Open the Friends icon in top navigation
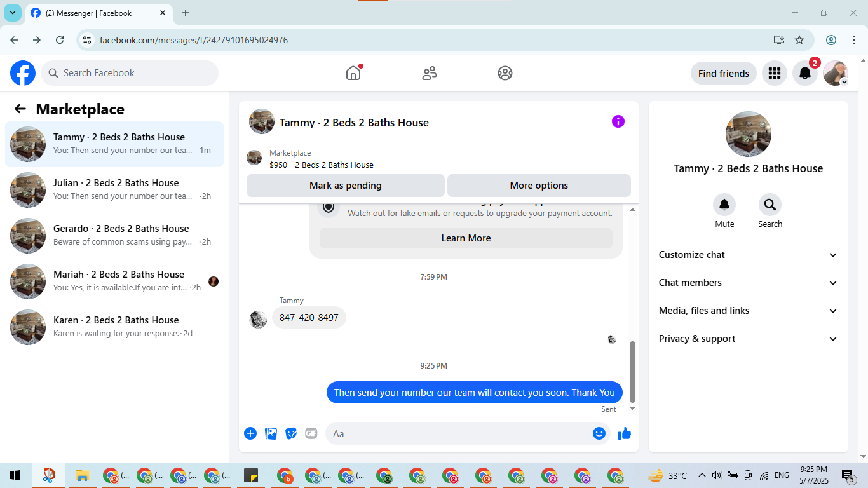 pos(430,73)
